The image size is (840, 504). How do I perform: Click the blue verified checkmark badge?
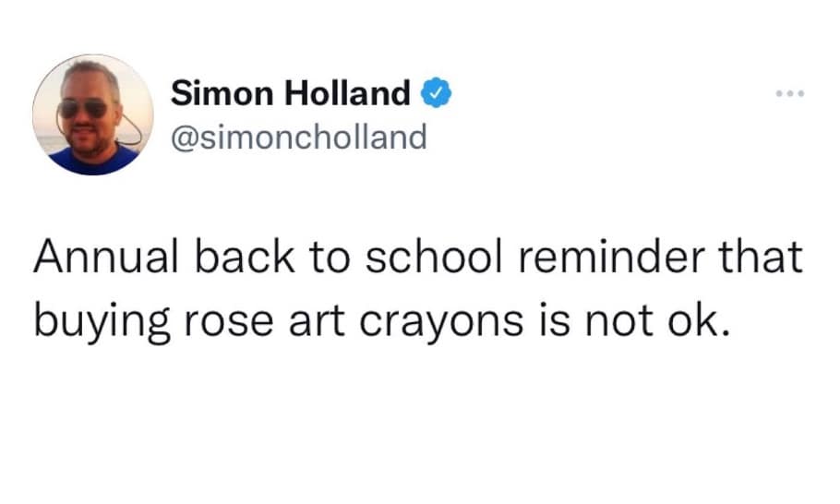(435, 93)
